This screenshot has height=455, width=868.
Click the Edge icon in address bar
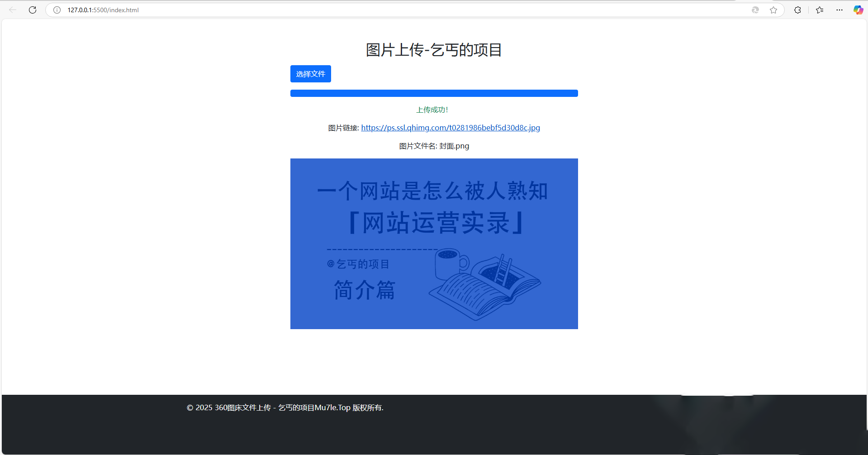755,10
